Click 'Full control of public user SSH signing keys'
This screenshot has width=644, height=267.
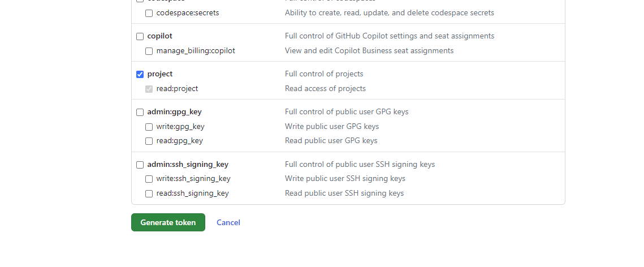pos(360,164)
